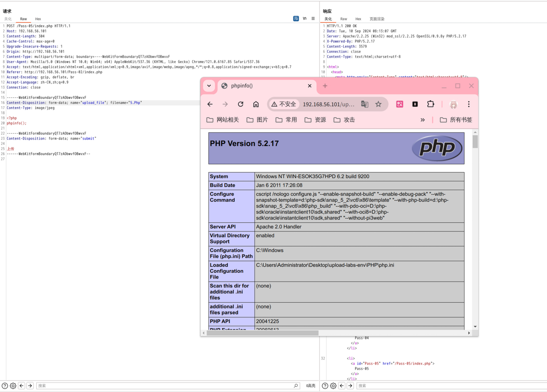Toggle show non-printable characters (\n) icon

tap(305, 18)
